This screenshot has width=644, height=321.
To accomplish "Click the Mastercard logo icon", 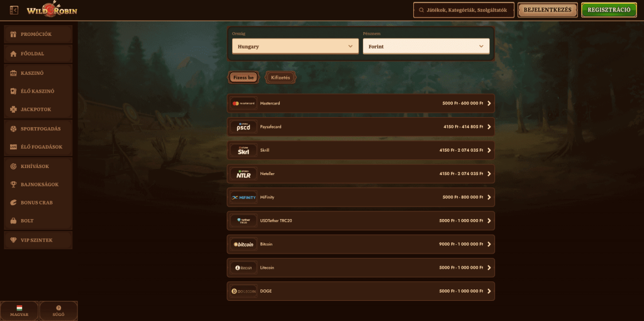I will pos(243,103).
